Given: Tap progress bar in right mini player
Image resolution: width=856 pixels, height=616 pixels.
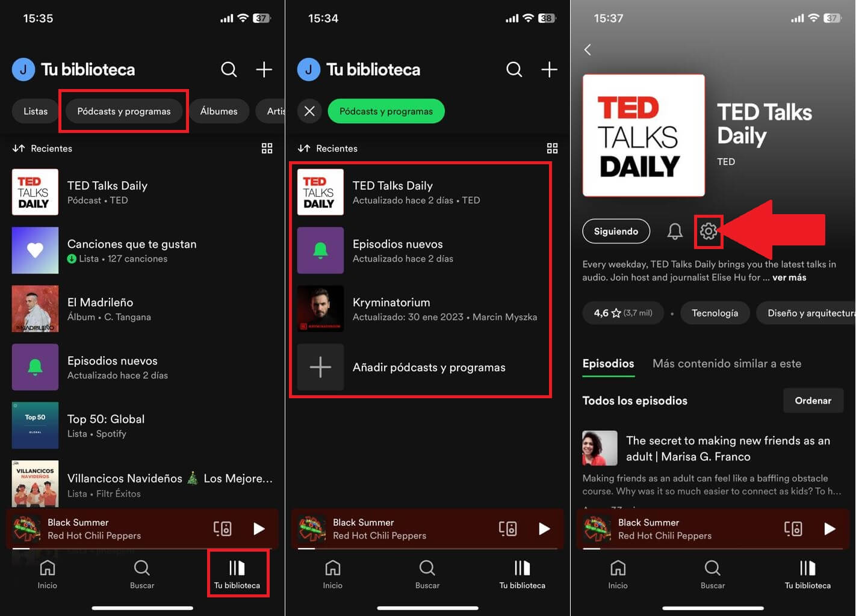Looking at the screenshot, I should [x=713, y=549].
